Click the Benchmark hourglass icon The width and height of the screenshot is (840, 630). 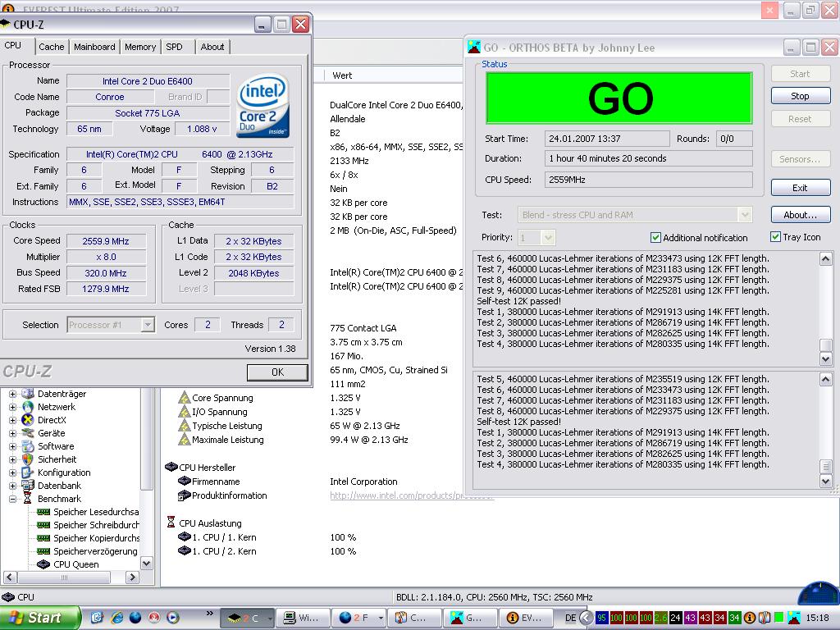coord(28,499)
